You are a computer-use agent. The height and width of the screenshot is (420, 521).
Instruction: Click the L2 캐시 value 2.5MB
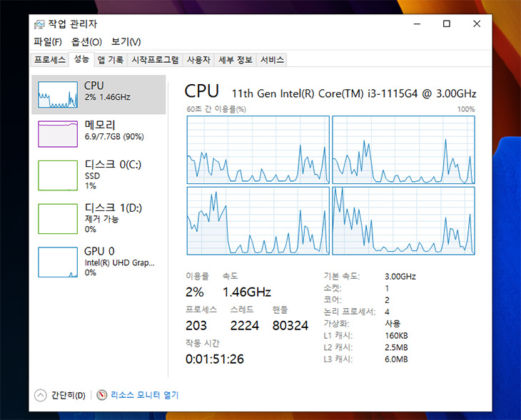pos(396,347)
